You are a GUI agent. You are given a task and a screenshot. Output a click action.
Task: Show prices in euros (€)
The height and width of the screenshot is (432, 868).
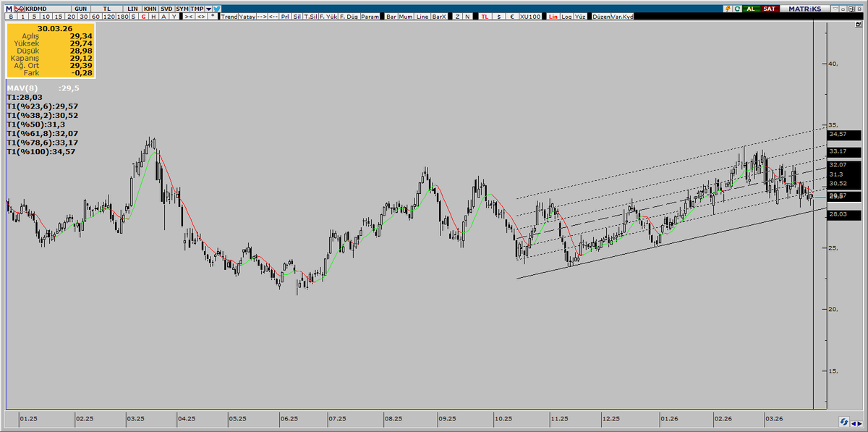coord(512,17)
